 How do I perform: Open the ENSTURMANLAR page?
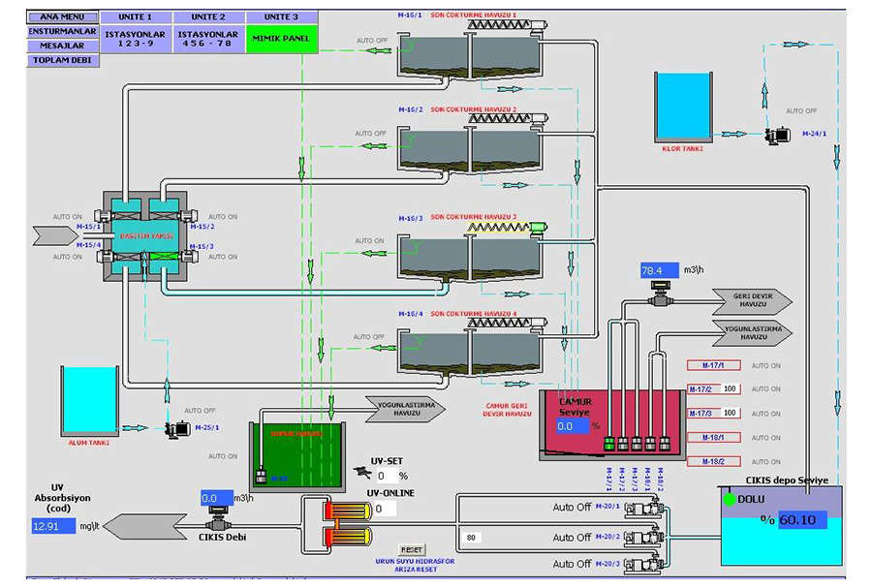pyautogui.click(x=63, y=32)
